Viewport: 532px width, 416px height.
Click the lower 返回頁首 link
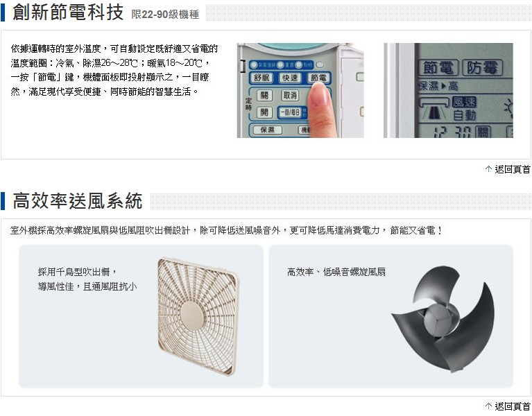tap(512, 406)
